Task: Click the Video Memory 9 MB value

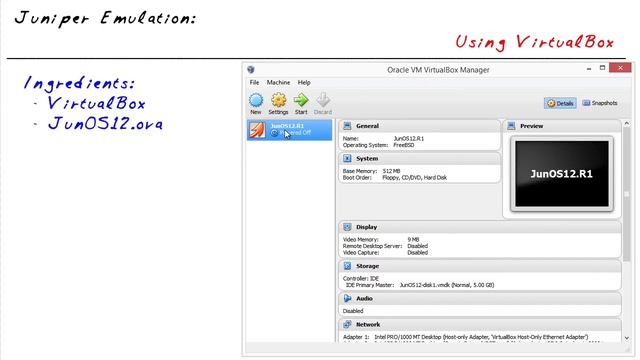Action: point(413,240)
